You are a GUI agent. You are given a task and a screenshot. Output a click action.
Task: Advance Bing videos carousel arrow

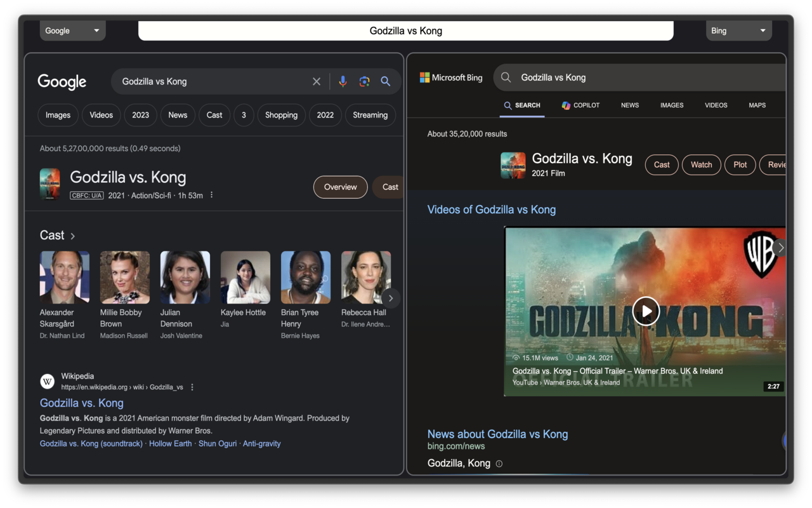pos(780,248)
